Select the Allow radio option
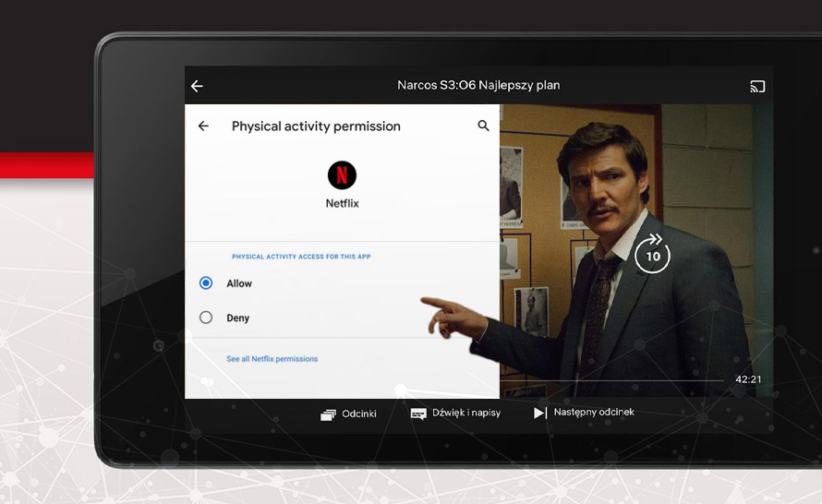 point(206,282)
